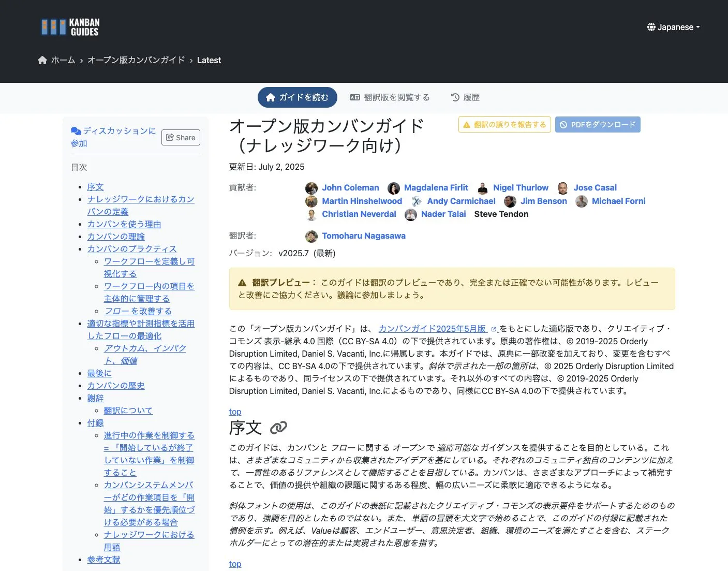Jump to カンバンの理論 section
Image resolution: width=728 pixels, height=571 pixels.
pos(116,237)
